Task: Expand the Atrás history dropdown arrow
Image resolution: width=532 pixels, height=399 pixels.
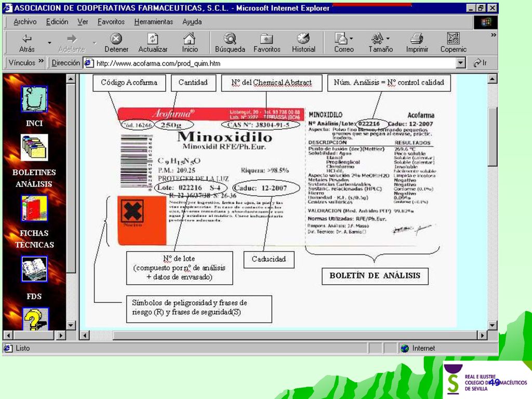Action: click(49, 43)
